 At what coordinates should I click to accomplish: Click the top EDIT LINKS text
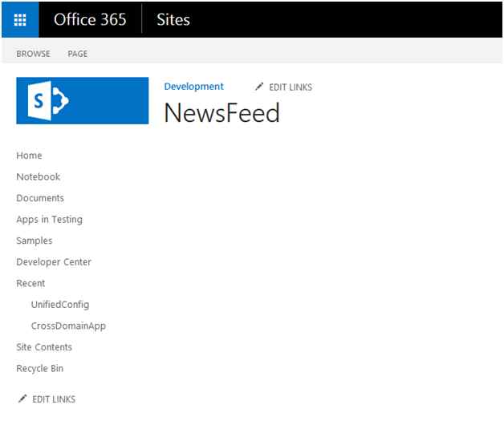(291, 87)
